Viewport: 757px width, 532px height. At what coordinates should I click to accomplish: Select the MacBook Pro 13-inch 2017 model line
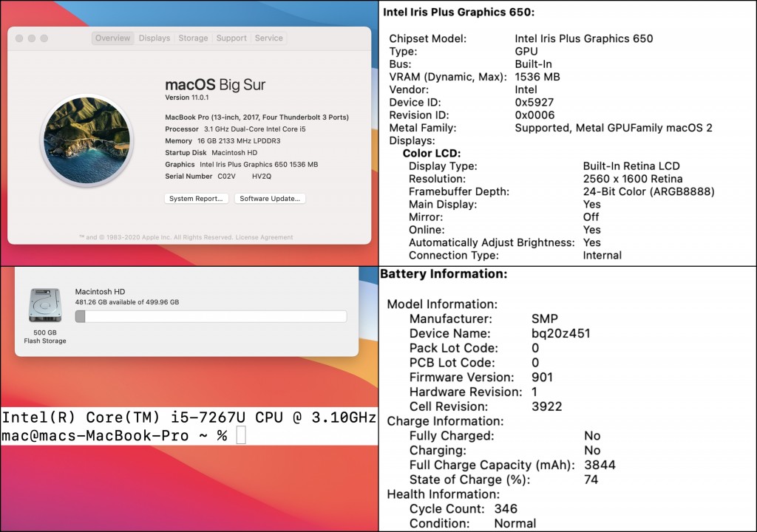click(257, 117)
